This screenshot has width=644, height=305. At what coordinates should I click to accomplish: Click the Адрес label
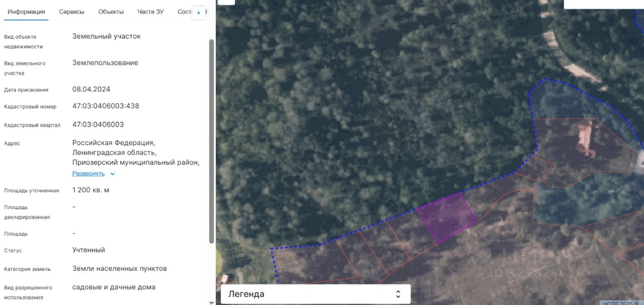(x=12, y=143)
